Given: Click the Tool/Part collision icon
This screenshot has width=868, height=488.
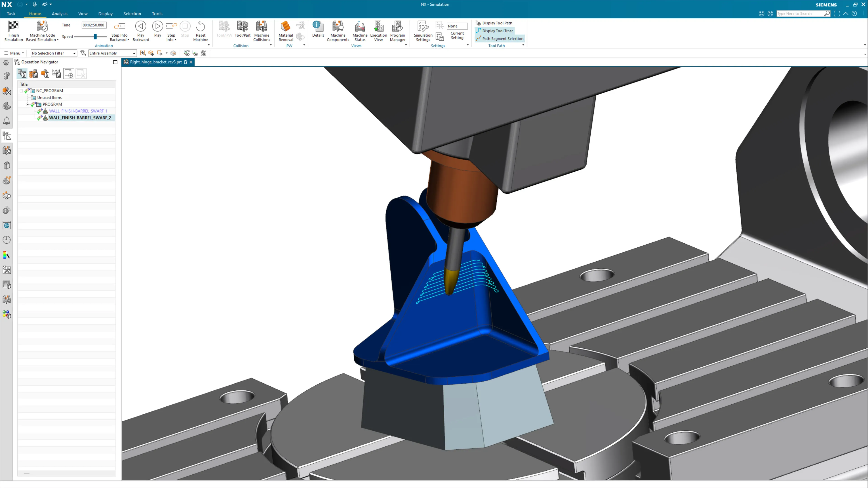Looking at the screenshot, I should pos(243,26).
